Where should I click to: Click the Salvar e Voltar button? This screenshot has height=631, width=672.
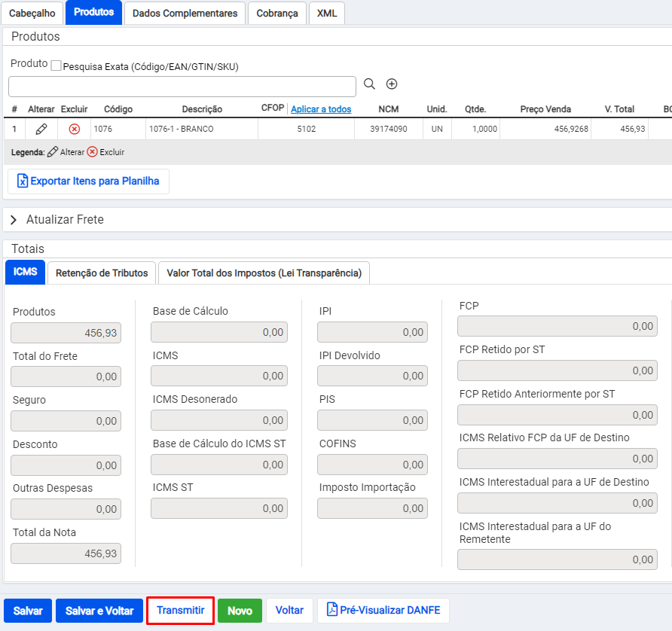(x=99, y=611)
